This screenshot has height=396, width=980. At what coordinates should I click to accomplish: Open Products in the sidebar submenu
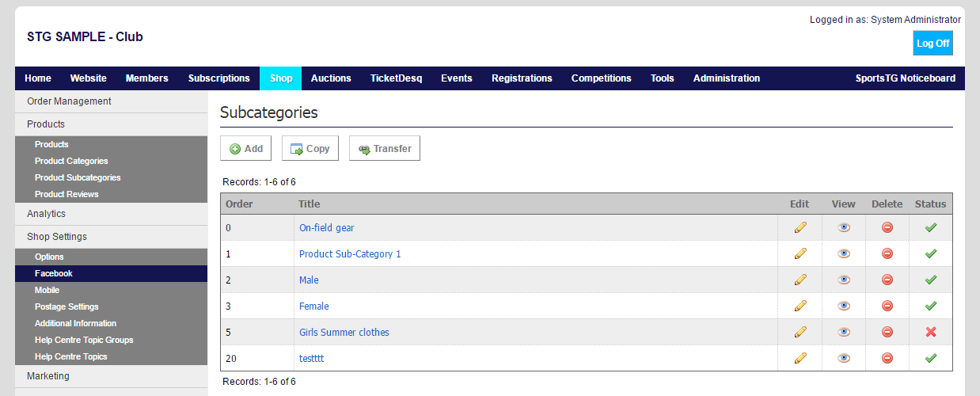(x=111, y=144)
